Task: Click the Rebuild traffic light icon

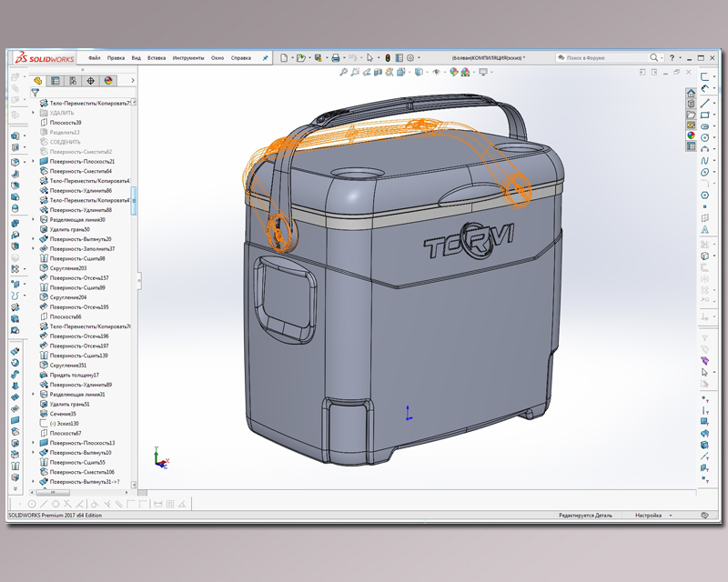Action: pos(388,57)
